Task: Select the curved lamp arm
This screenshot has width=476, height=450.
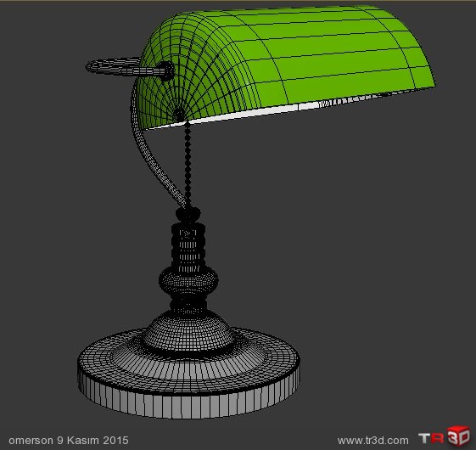Action: coord(152,152)
